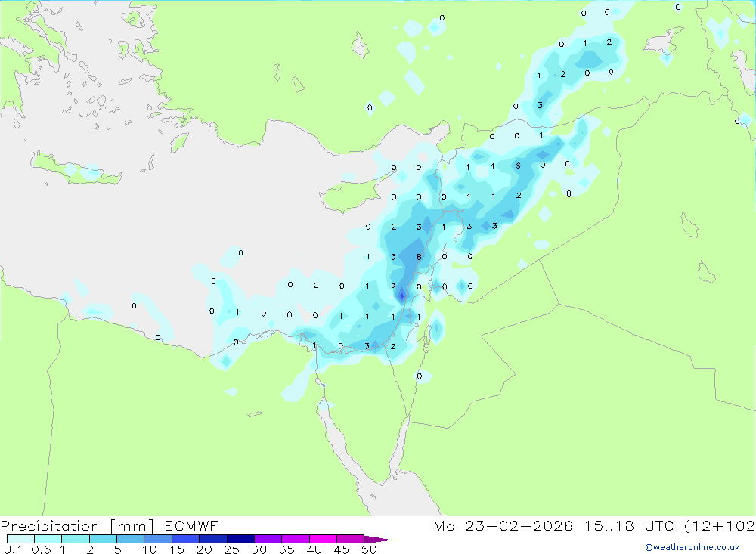Click the "40" legend scale label

point(314,549)
